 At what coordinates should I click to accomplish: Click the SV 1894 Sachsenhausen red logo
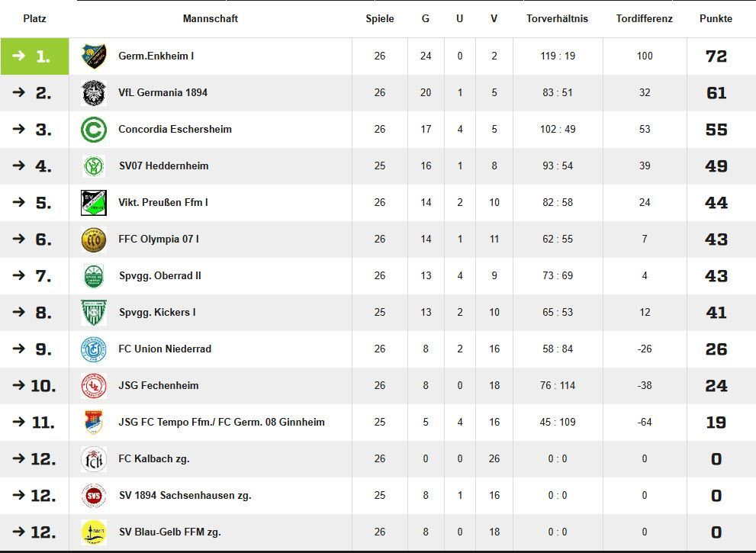tap(94, 495)
